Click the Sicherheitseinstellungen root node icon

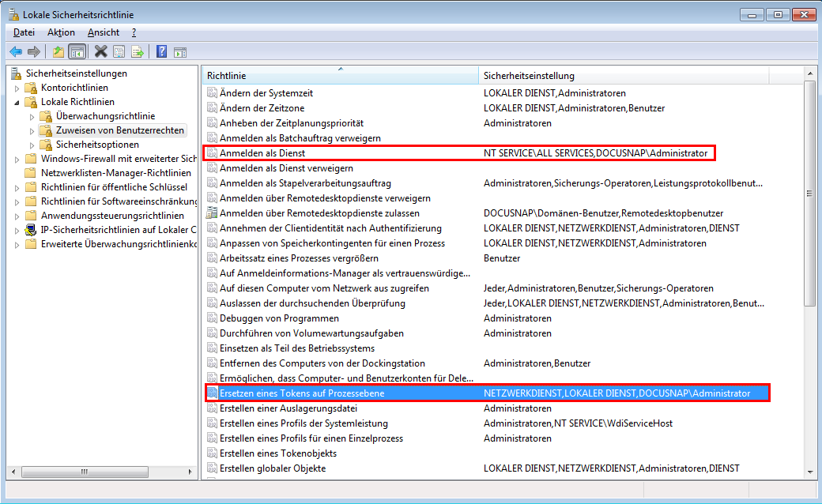pos(17,73)
